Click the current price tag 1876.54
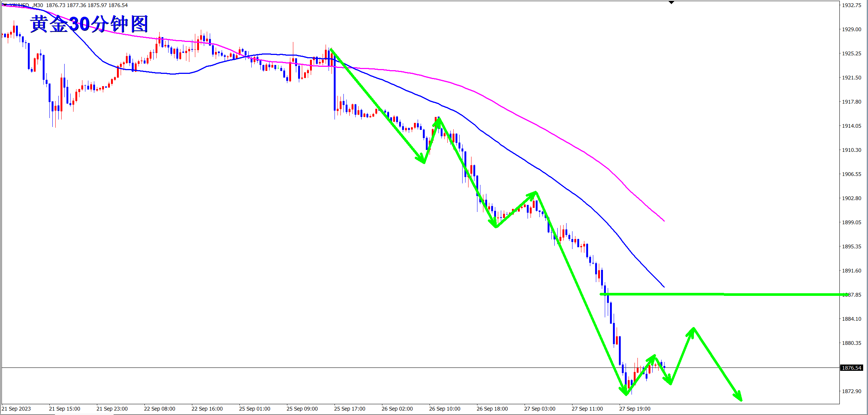The height and width of the screenshot is (415, 868). (851, 368)
